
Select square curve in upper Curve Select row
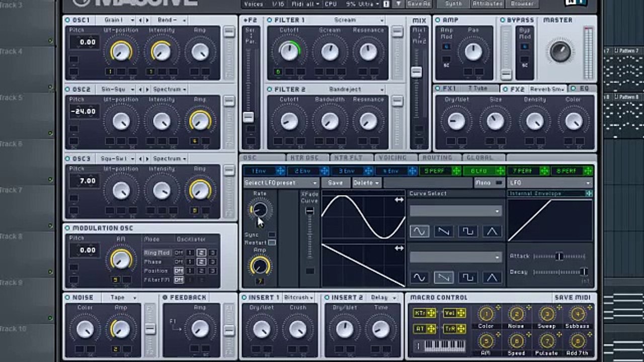tap(467, 231)
